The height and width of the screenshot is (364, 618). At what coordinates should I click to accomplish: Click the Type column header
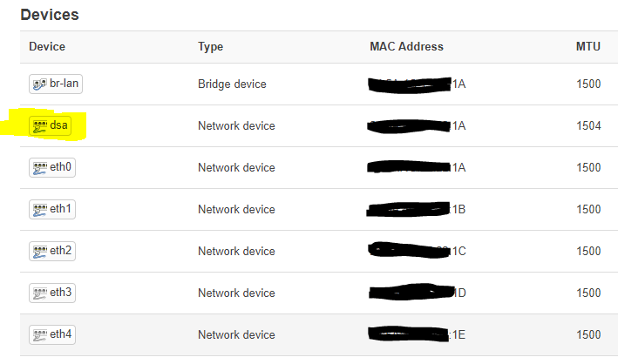coord(210,47)
